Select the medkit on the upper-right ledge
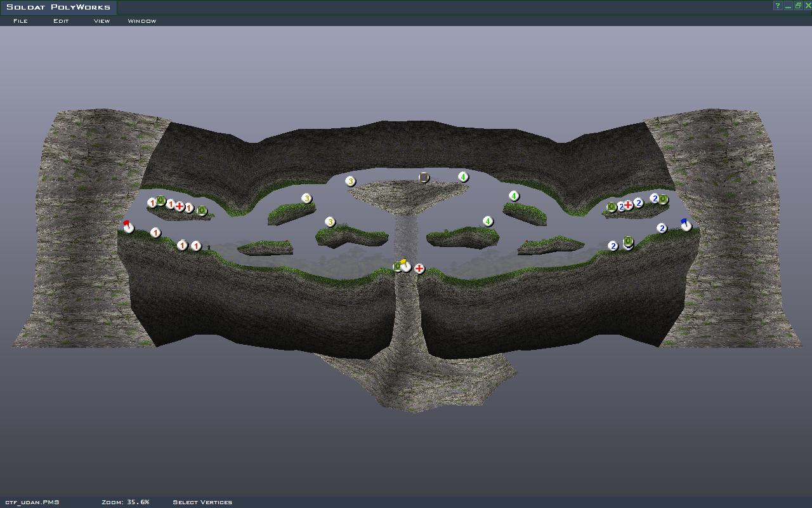 point(628,205)
